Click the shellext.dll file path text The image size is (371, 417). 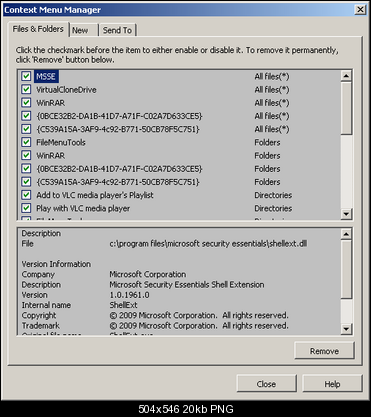pyautogui.click(x=208, y=244)
